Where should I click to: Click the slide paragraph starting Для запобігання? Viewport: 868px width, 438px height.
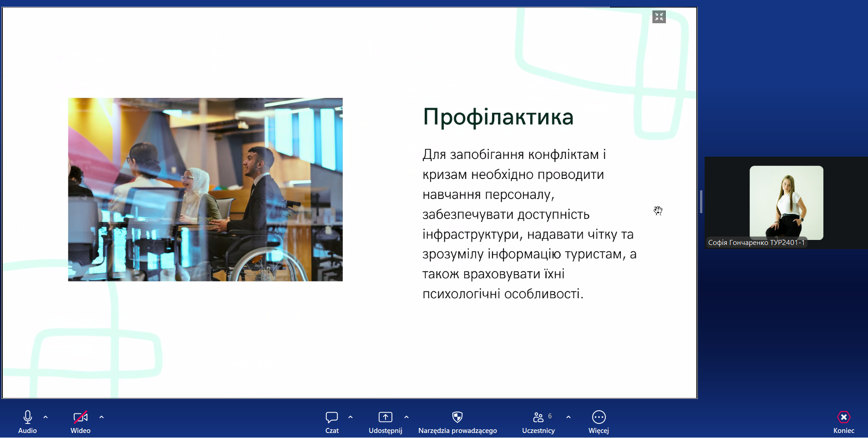[529, 224]
